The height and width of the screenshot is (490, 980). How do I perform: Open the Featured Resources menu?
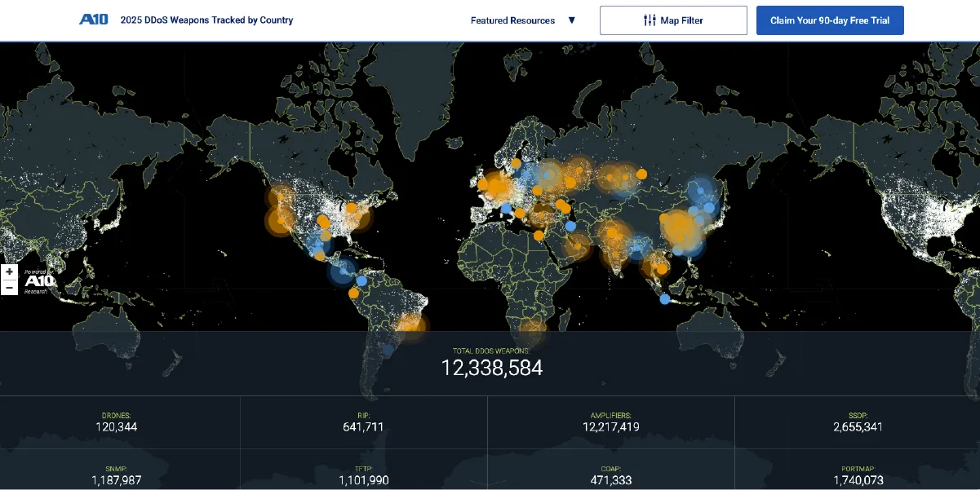coord(512,20)
